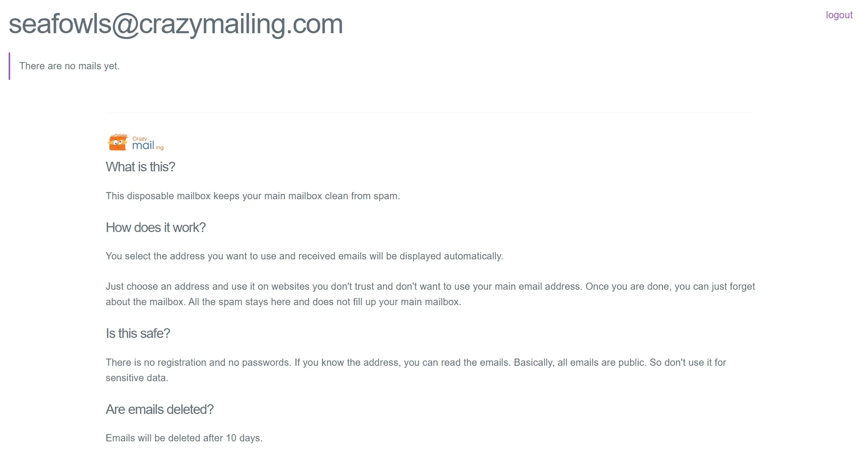Click the "How does it work?" heading
This screenshot has width=868, height=450.
tap(155, 228)
